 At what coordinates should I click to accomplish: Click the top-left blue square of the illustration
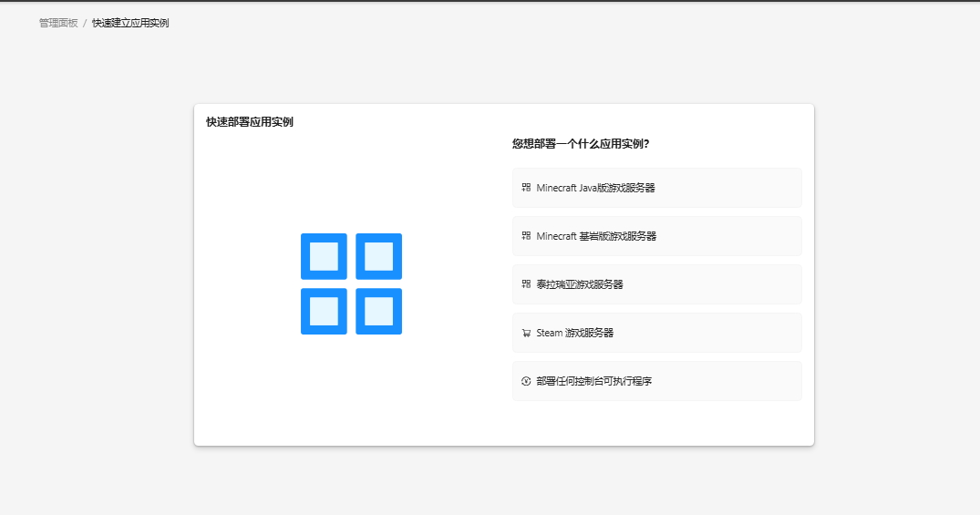coord(324,256)
